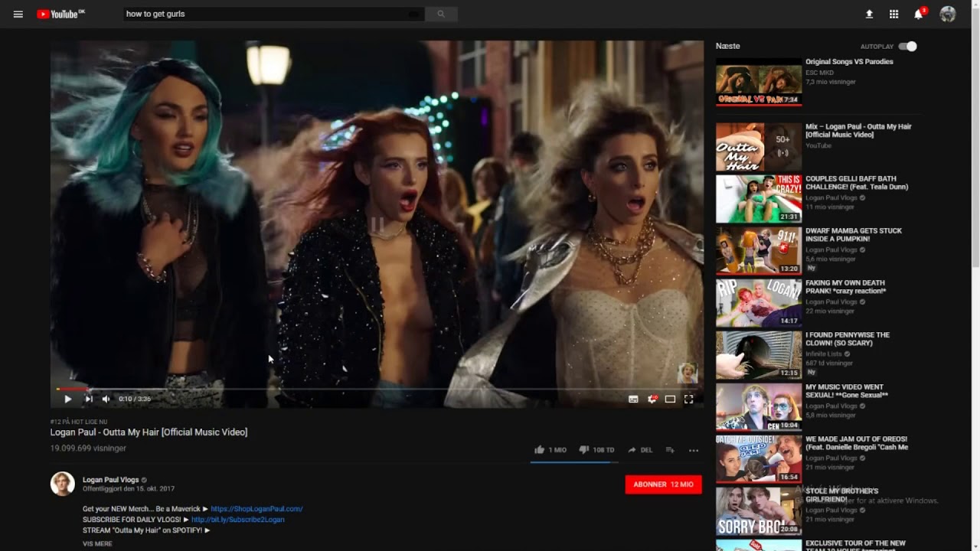980x551 pixels.
Task: Open the Logan Paul Vlogs channel name
Action: pos(111,480)
